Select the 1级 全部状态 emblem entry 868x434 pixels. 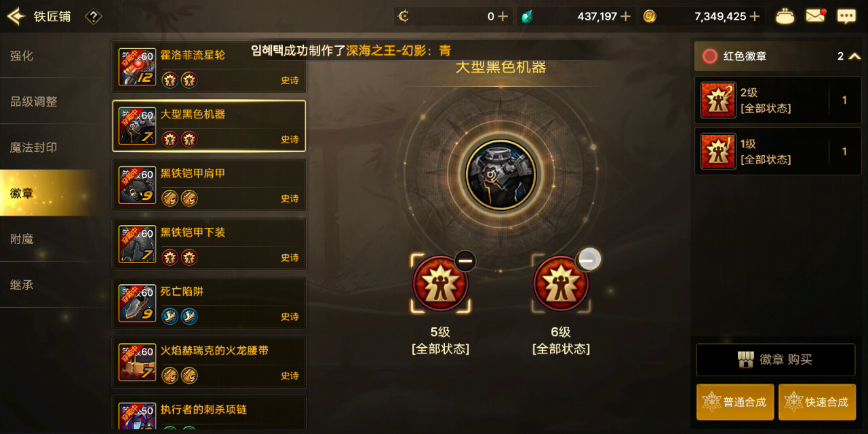tap(778, 151)
